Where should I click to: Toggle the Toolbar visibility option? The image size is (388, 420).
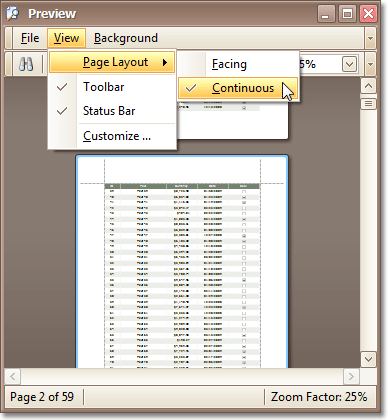pos(112,87)
